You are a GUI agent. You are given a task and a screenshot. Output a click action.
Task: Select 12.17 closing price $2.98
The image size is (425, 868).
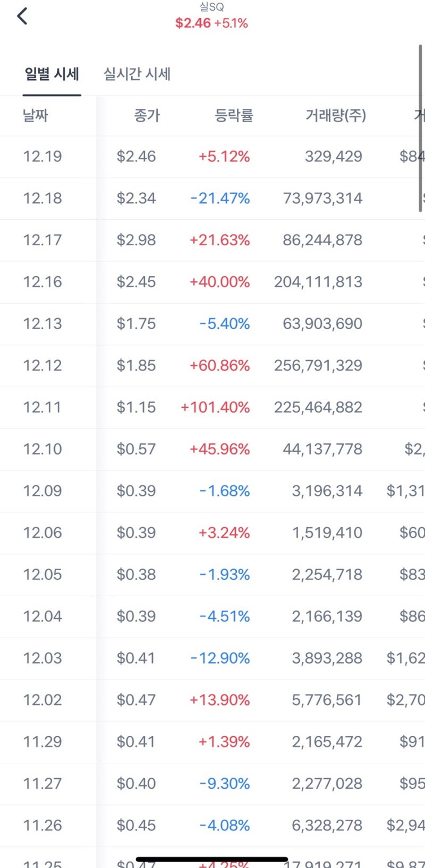(136, 240)
